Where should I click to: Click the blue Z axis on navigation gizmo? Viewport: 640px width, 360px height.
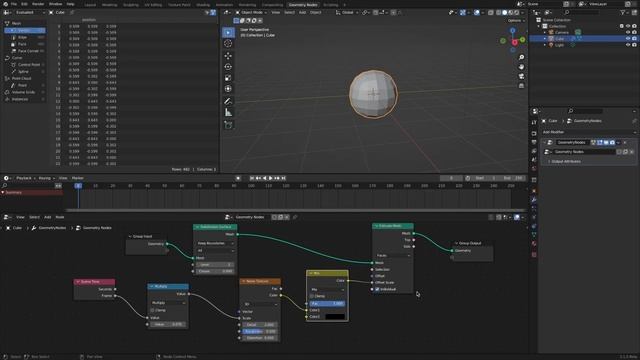click(x=513, y=31)
